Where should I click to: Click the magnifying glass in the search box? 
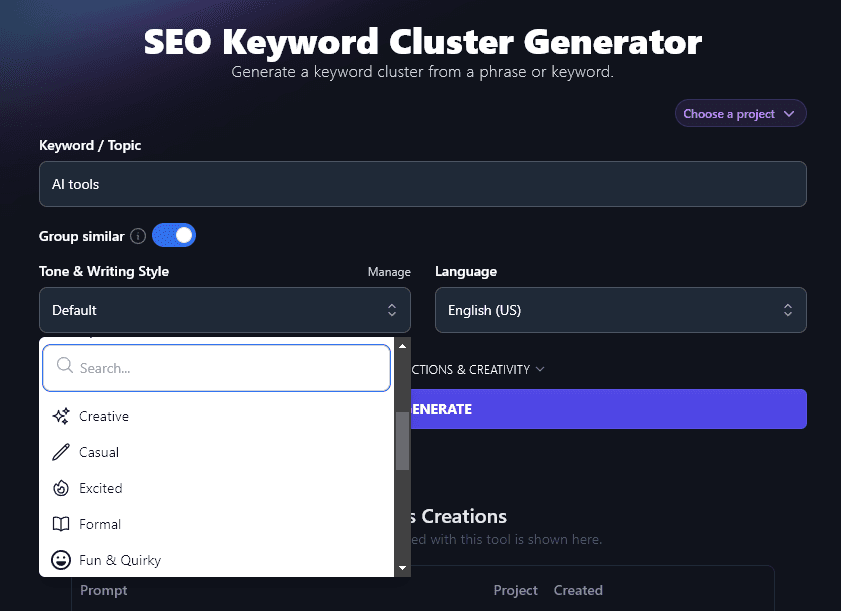point(63,367)
